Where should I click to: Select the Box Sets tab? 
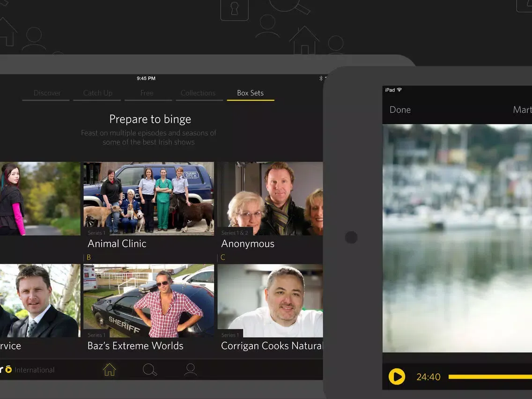251,93
